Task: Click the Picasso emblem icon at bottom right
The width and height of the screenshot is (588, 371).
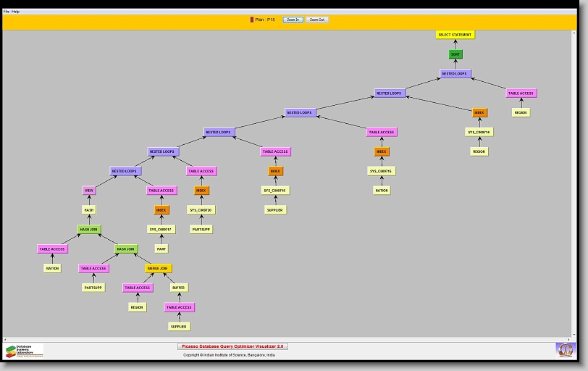Action: coord(564,350)
